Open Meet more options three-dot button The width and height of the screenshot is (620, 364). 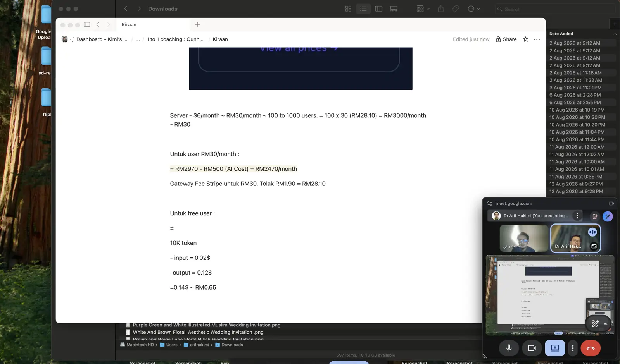pos(573,348)
